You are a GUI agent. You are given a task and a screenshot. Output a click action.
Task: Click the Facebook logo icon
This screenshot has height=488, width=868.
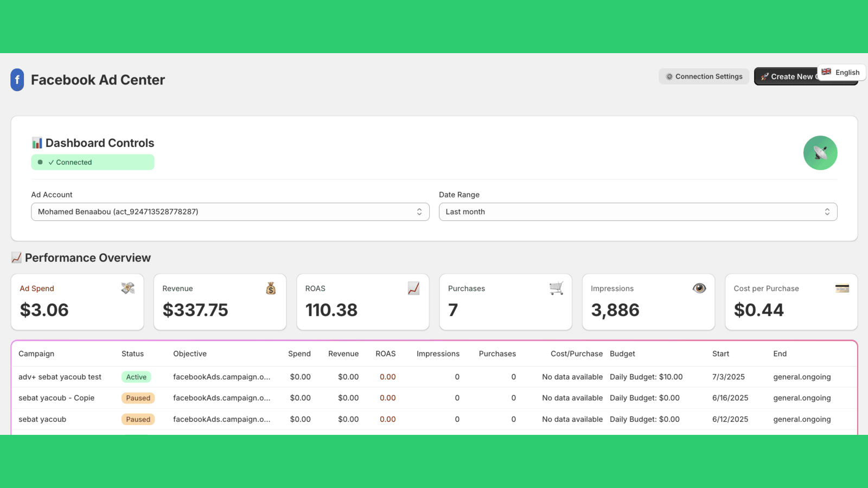pos(17,80)
